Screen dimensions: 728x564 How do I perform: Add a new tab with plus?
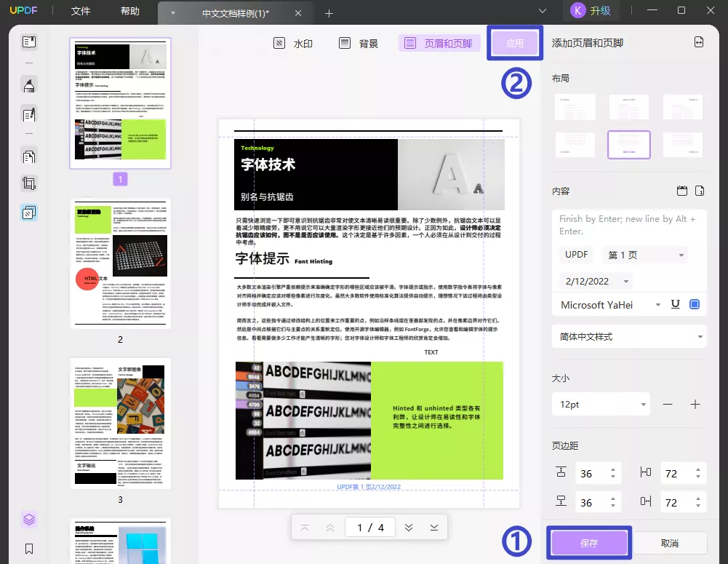[x=329, y=14]
